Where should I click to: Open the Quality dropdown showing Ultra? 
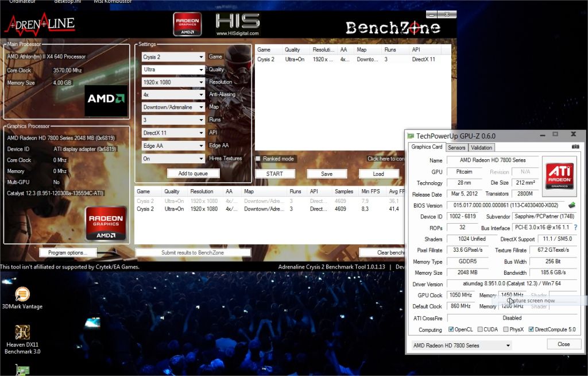[x=173, y=70]
